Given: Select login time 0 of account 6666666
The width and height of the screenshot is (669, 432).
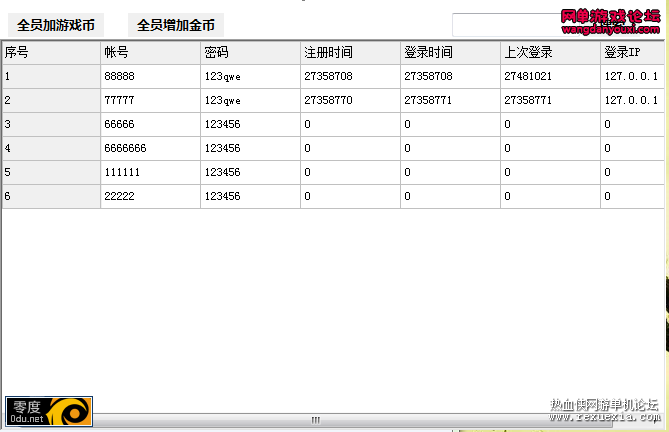Looking at the screenshot, I should (450, 148).
